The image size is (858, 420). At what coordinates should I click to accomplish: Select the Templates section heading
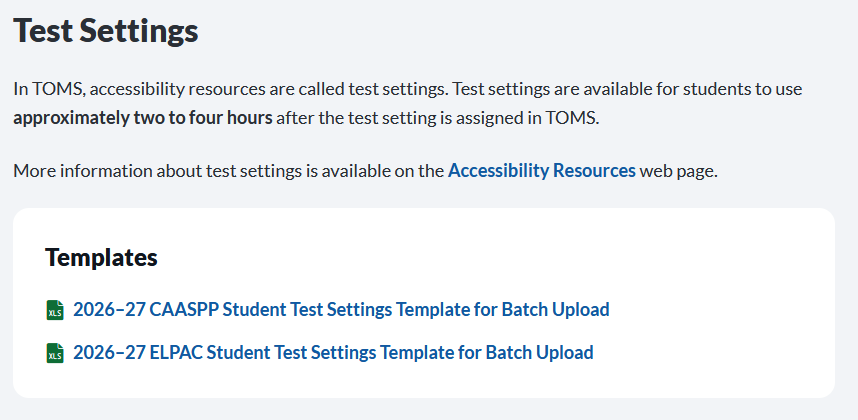tap(101, 257)
